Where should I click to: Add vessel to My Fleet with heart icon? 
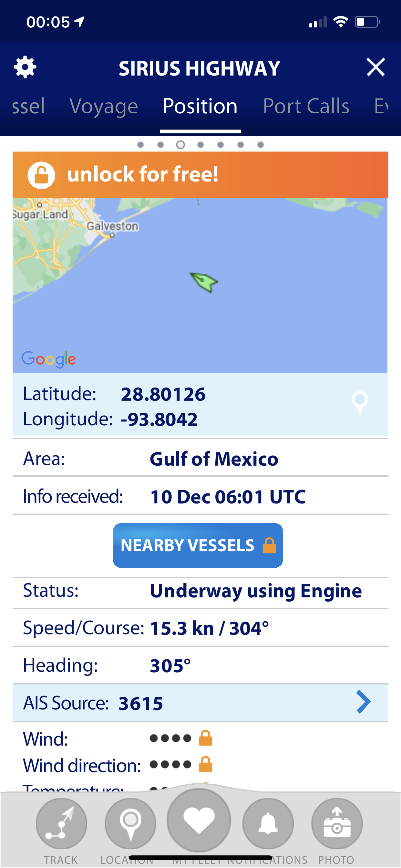(199, 820)
